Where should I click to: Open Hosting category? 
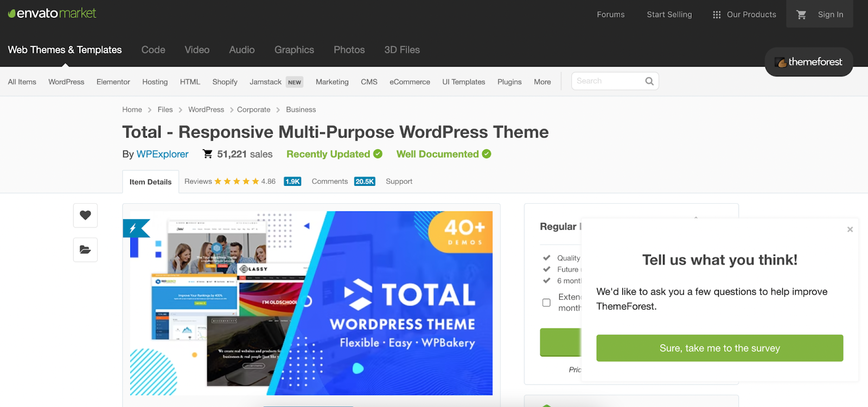[155, 82]
